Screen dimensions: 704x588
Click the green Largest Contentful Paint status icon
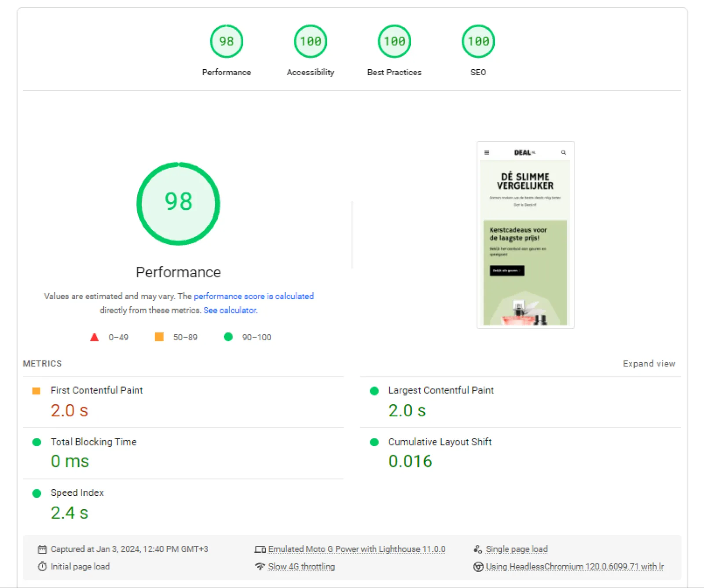pos(374,391)
